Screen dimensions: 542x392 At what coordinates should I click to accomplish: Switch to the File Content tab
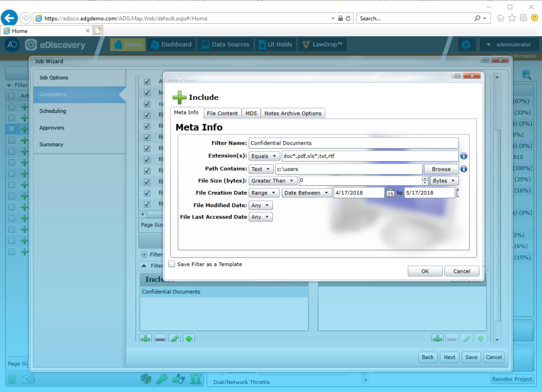click(x=222, y=113)
